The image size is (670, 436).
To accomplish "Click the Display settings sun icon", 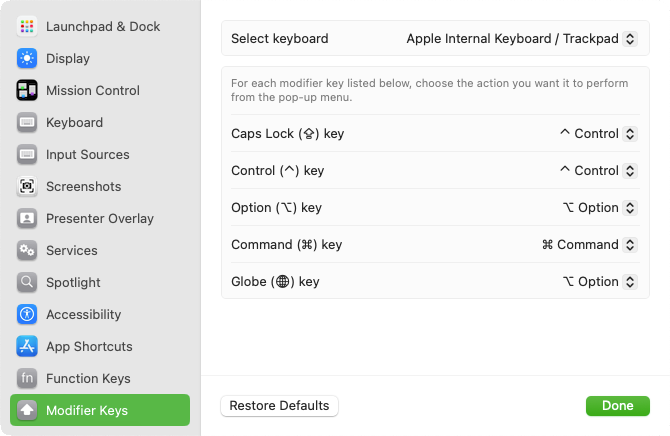I will pyautogui.click(x=27, y=59).
